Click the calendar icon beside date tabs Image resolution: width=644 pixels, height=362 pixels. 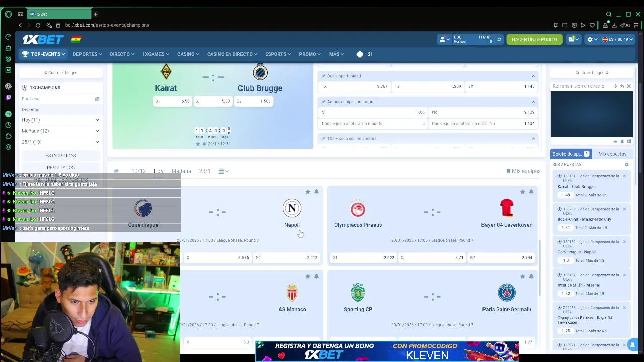(x=116, y=171)
